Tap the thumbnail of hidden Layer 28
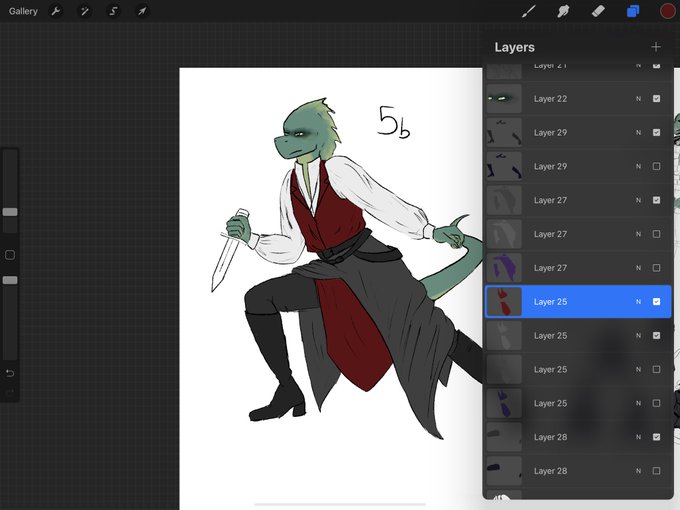 pyautogui.click(x=504, y=471)
